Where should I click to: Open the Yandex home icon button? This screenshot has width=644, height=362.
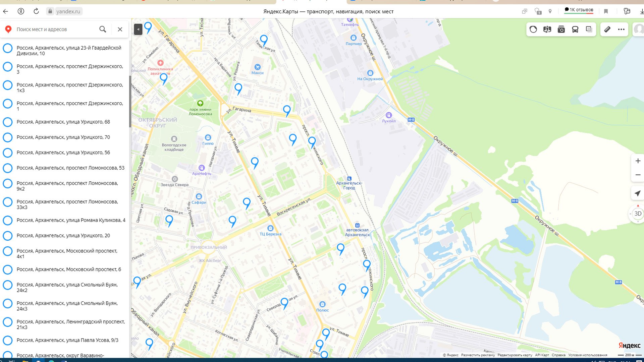point(21,11)
